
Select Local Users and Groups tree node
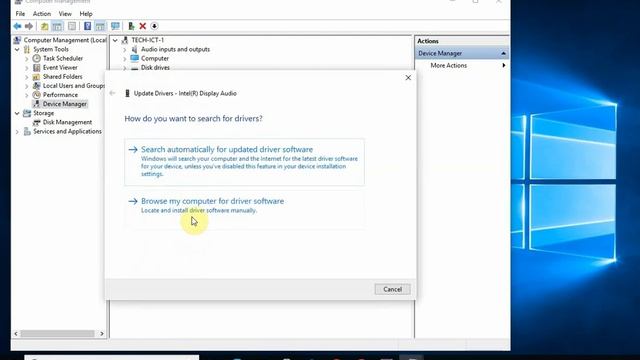click(x=73, y=86)
